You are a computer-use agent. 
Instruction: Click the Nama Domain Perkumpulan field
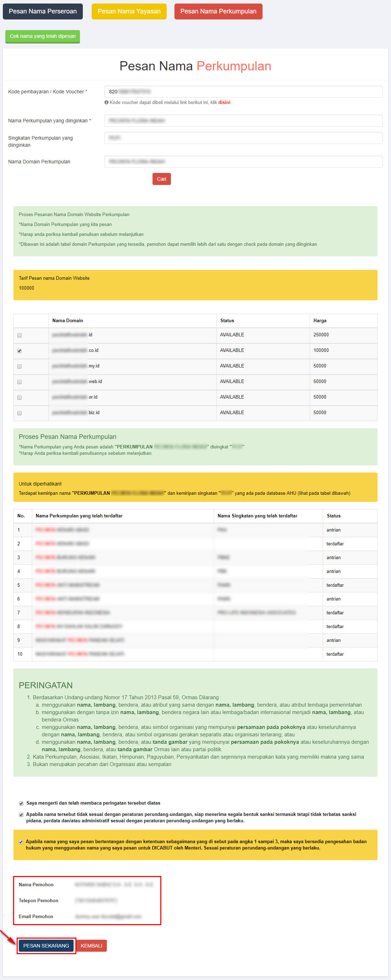coord(243,162)
